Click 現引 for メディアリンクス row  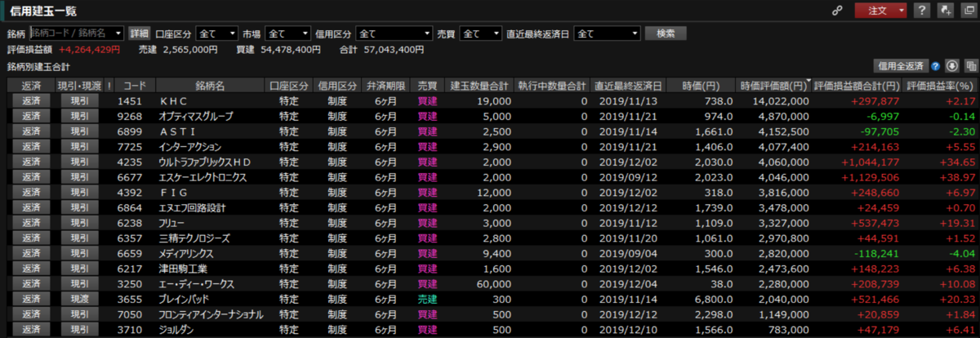pos(80,254)
